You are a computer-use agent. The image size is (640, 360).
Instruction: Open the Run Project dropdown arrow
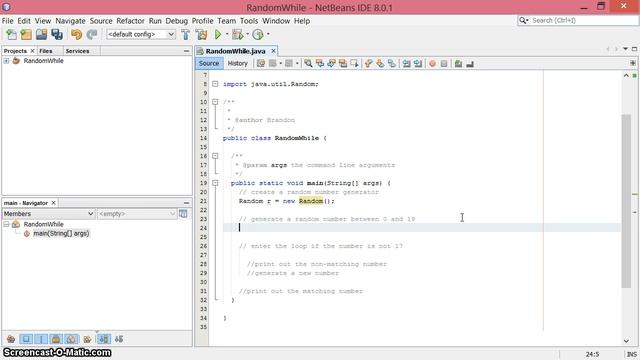pyautogui.click(x=227, y=35)
